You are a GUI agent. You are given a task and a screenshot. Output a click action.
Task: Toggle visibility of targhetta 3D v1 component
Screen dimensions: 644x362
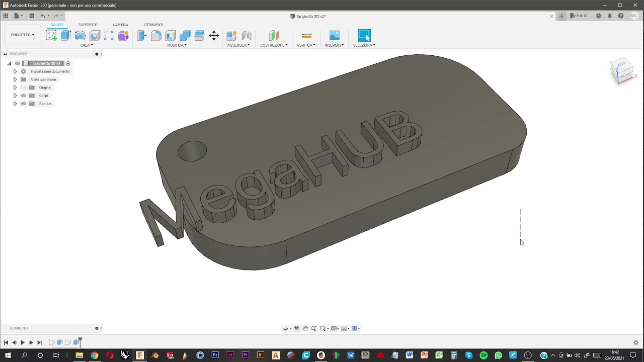point(17,63)
